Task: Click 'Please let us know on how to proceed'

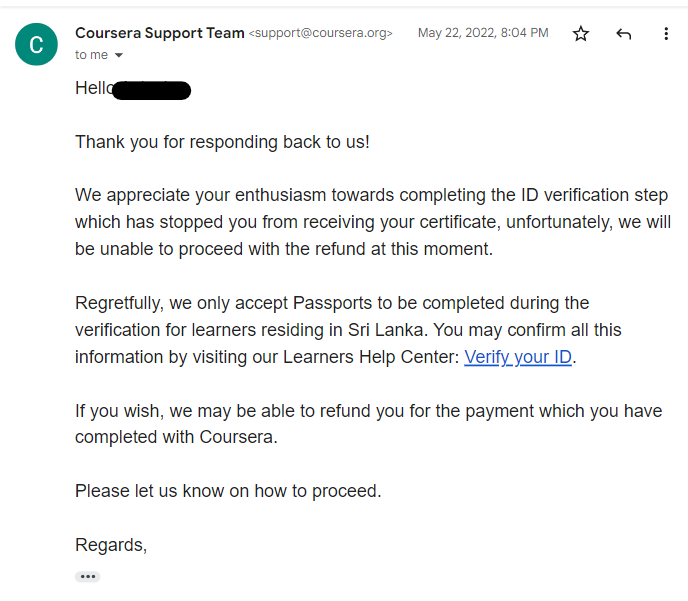Action: (228, 491)
